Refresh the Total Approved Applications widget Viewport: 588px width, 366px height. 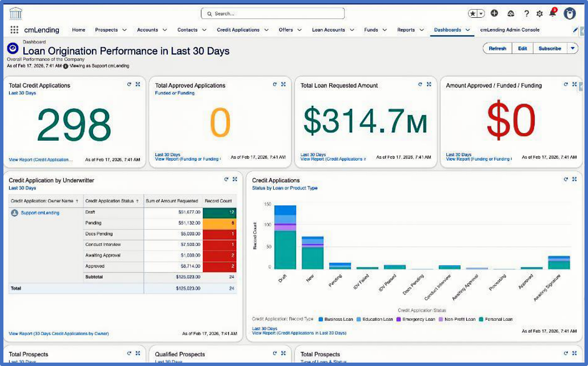274,85
